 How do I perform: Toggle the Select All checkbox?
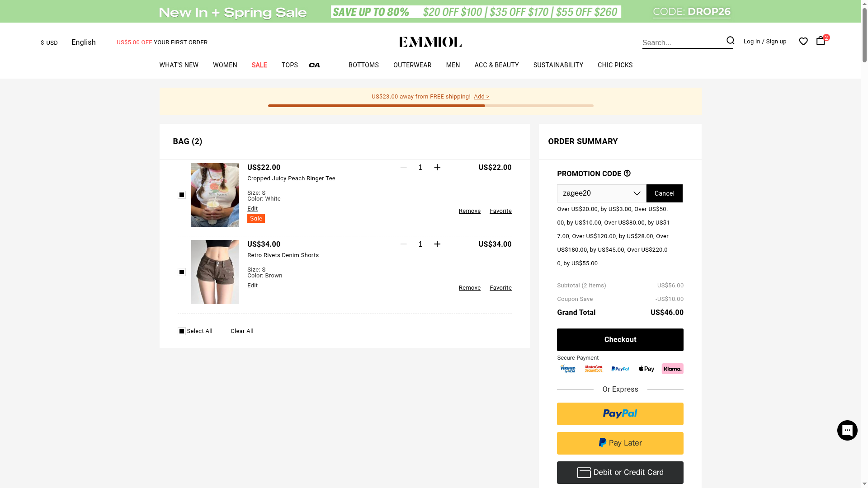pos(182,331)
